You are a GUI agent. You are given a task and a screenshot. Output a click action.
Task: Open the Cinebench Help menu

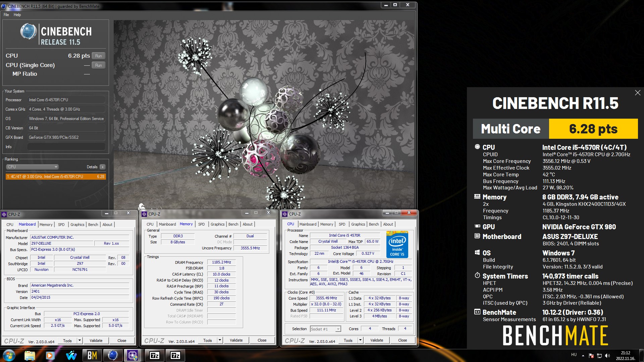pos(17,15)
